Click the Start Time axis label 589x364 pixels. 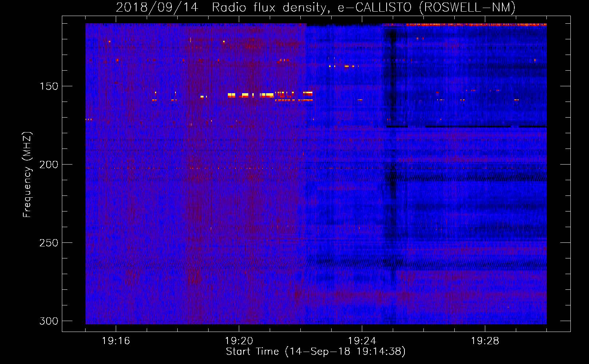pyautogui.click(x=316, y=352)
